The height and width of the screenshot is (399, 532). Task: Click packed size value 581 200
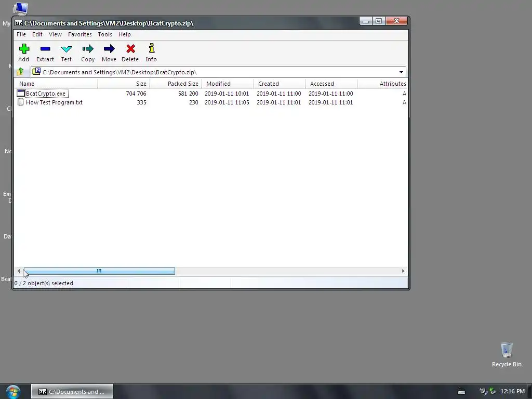(188, 94)
